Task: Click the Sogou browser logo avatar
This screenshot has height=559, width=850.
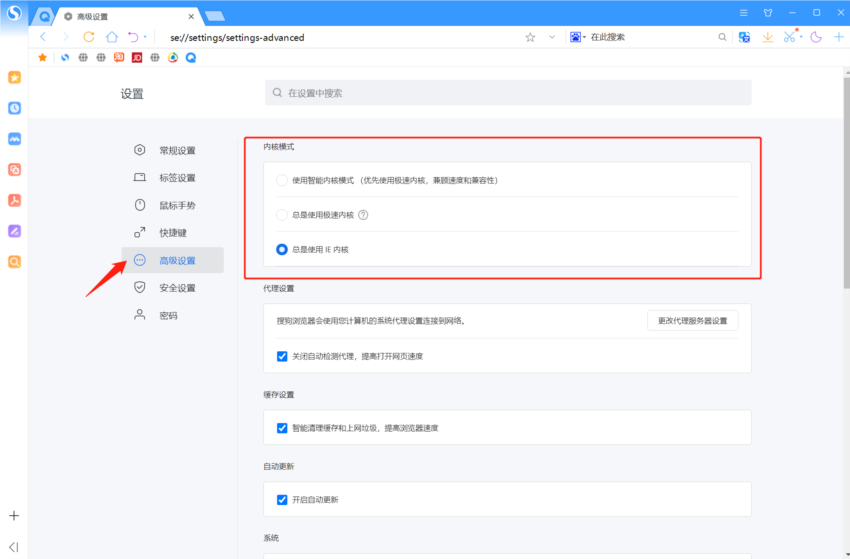Action: click(x=14, y=12)
